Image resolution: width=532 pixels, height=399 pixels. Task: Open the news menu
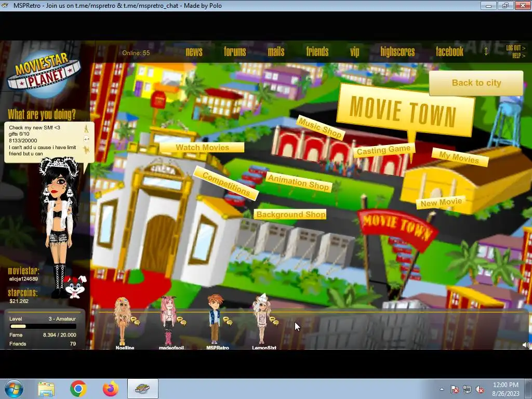point(194,51)
